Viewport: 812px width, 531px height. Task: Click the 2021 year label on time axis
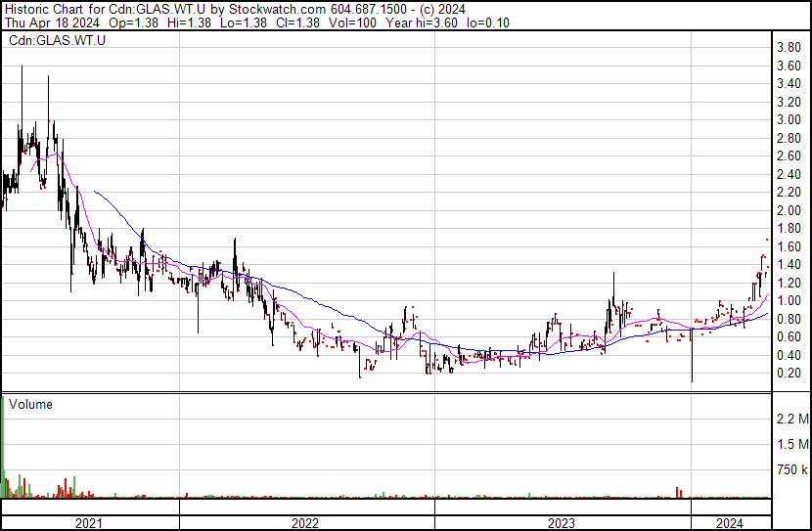click(89, 523)
